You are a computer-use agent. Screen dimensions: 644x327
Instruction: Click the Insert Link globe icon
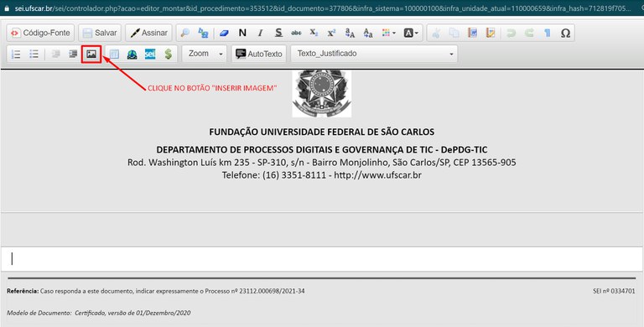click(x=132, y=54)
